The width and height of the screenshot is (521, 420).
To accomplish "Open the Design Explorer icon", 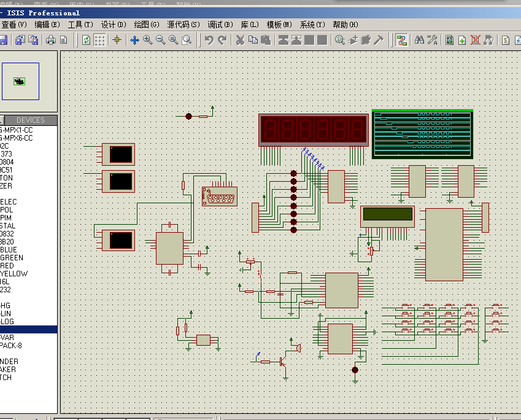I will 450,41.
